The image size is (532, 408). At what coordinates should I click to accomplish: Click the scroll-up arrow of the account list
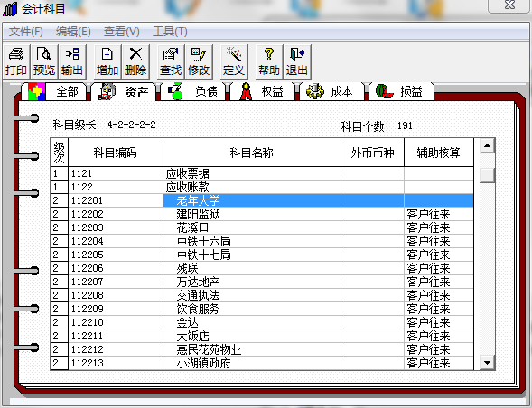(x=487, y=146)
